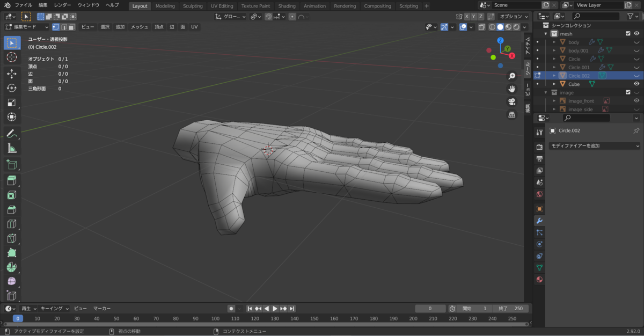Open the outliner filter dropdown

pyautogui.click(x=633, y=17)
